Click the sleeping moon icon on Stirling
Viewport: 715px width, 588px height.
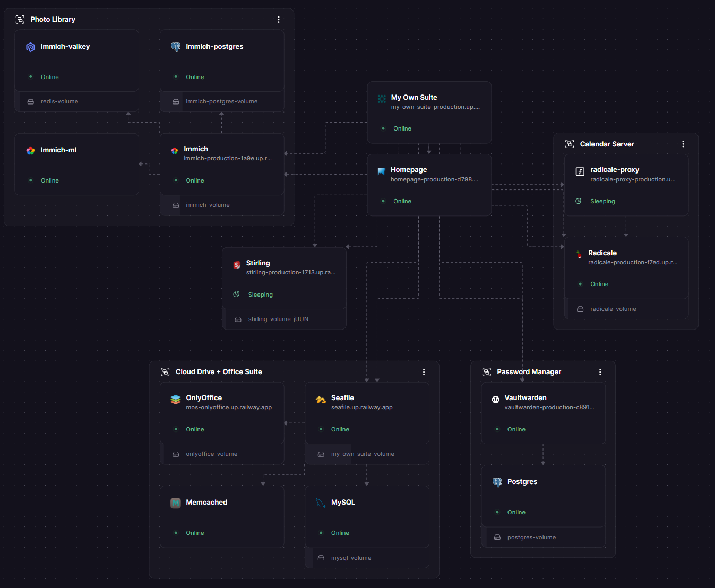tap(237, 295)
